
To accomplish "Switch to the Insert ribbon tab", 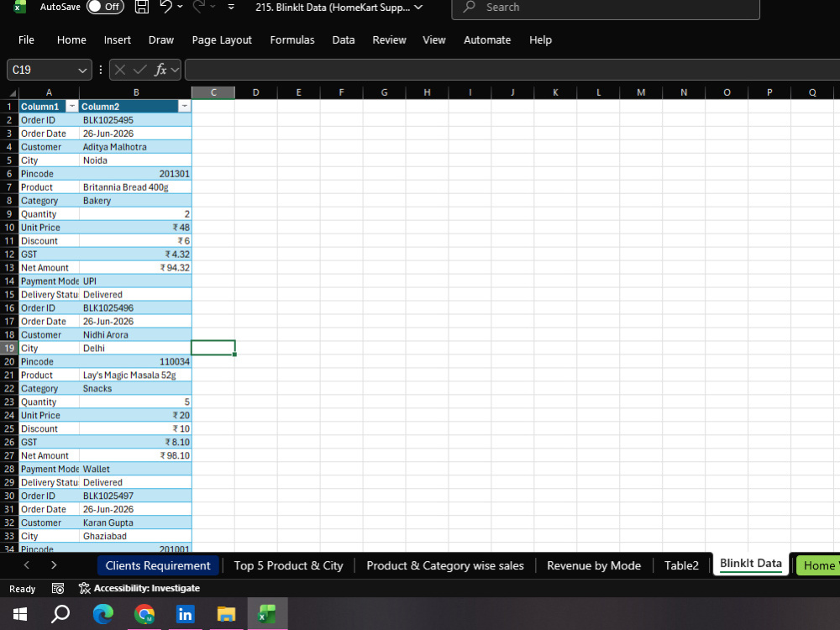I will (117, 40).
